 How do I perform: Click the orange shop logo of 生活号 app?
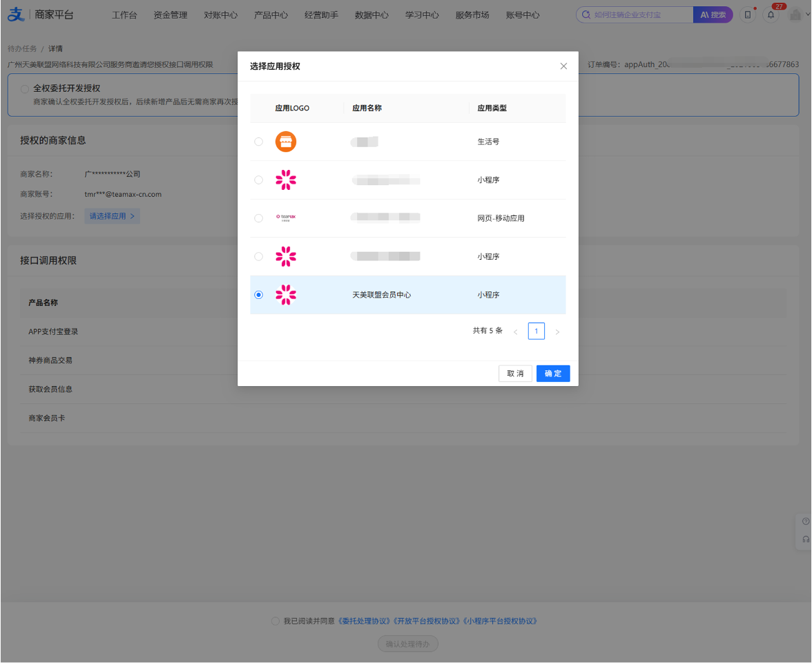pyautogui.click(x=286, y=142)
